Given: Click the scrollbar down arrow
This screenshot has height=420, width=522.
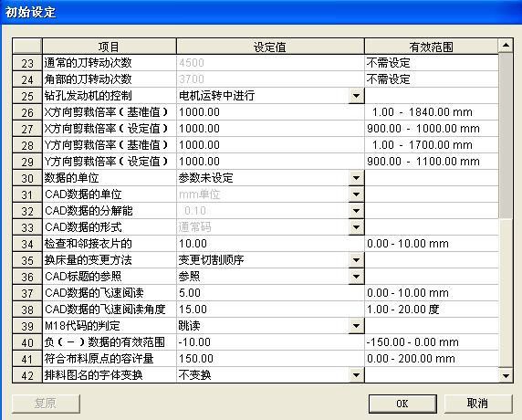Looking at the screenshot, I should 506,375.
